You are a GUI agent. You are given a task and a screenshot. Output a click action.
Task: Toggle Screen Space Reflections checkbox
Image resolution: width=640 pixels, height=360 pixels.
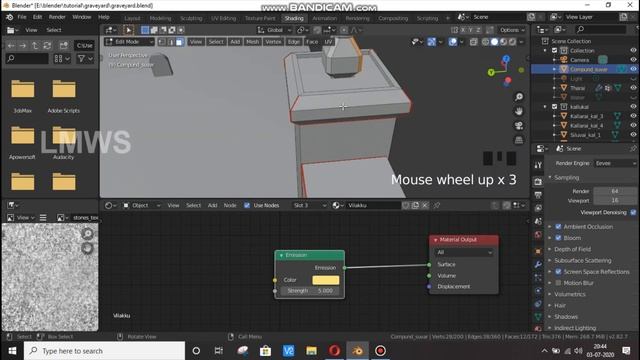pos(558,271)
